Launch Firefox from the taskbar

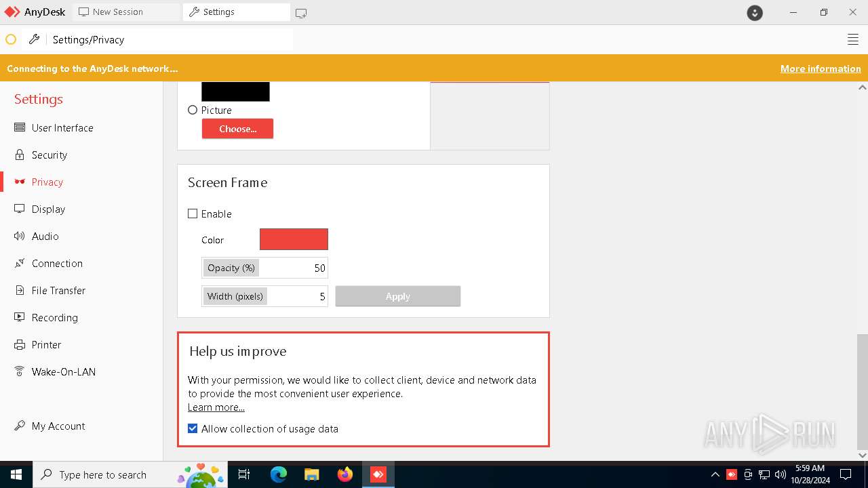tap(345, 474)
